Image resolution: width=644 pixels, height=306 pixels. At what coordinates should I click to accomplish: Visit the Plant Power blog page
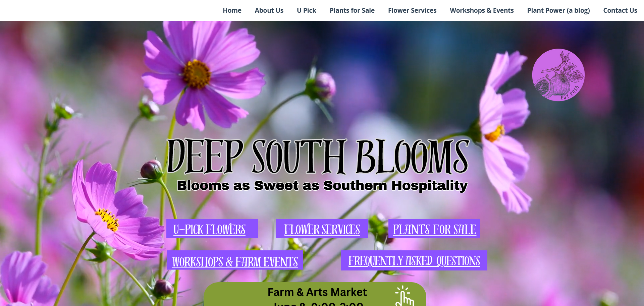click(x=558, y=10)
